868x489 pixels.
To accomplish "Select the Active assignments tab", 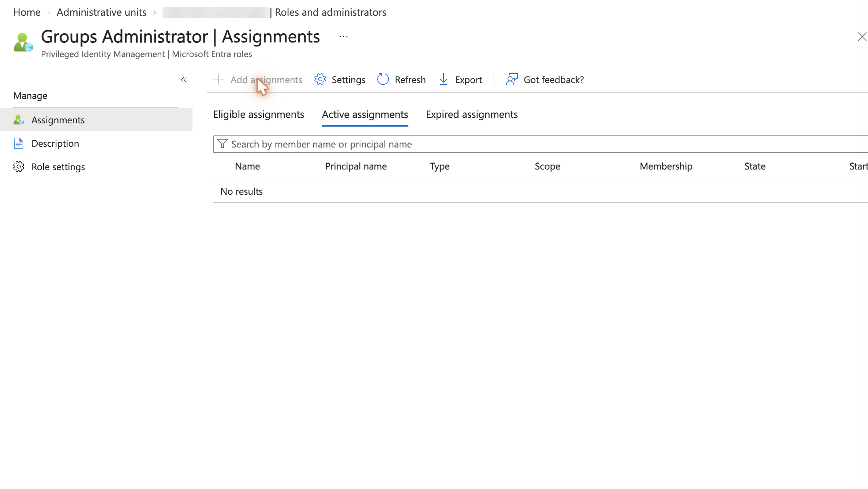I will click(x=365, y=114).
